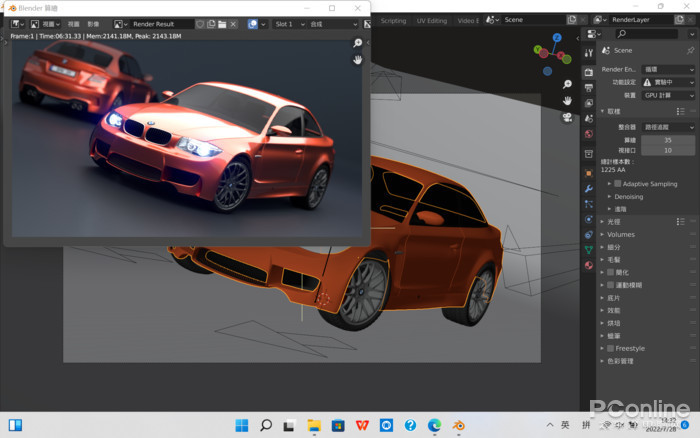Enable the Adaptive Sampling checkbox
The width and height of the screenshot is (700, 438).
pos(618,184)
